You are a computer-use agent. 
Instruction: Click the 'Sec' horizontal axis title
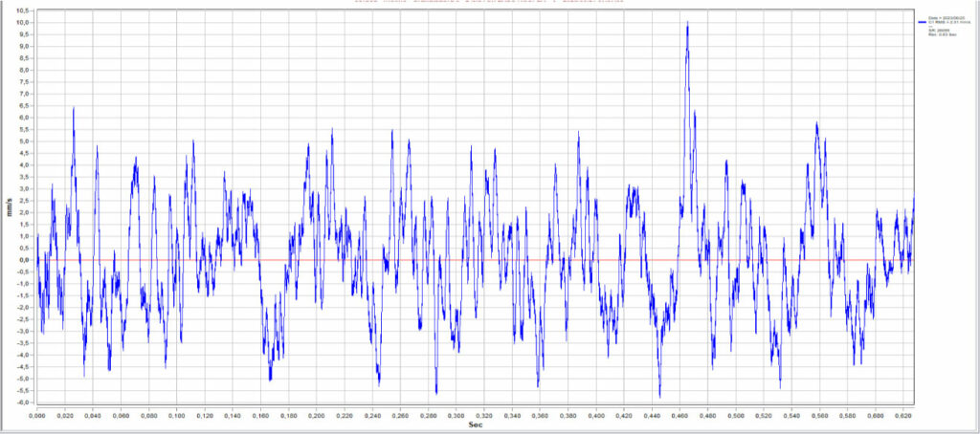point(475,425)
